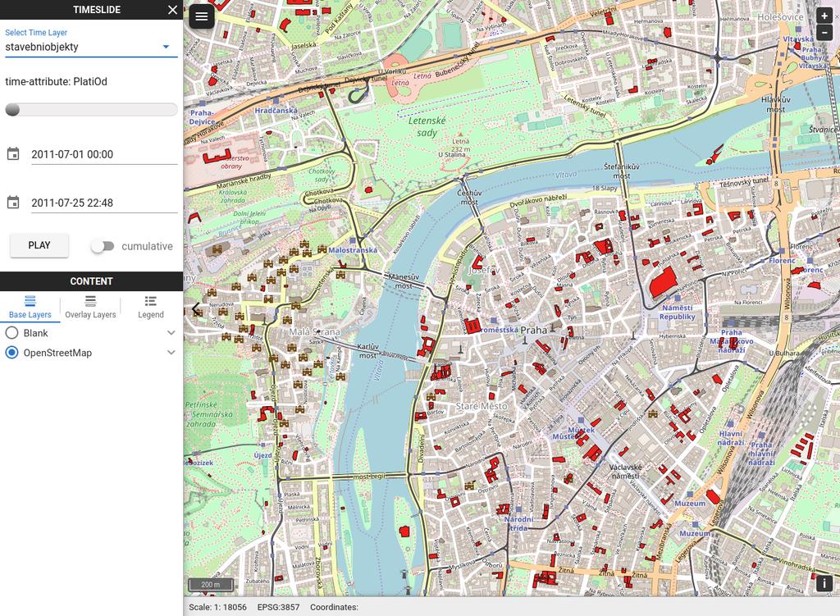Select the Blank base layer
This screenshot has width=840, height=616.
[11, 333]
